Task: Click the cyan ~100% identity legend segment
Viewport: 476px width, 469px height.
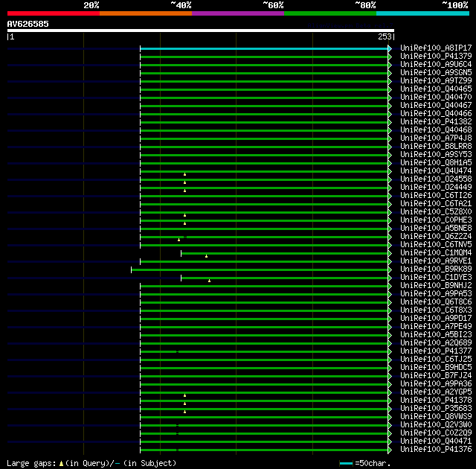Action: tap(423, 13)
